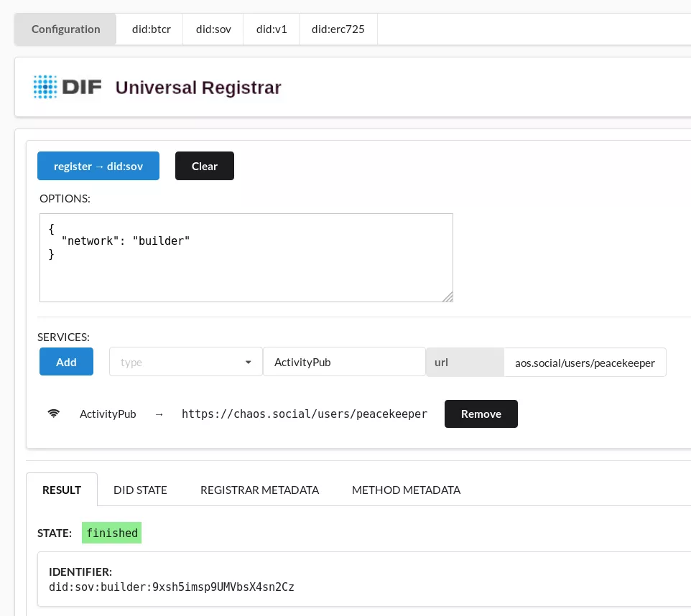Add a new service entry

66,362
